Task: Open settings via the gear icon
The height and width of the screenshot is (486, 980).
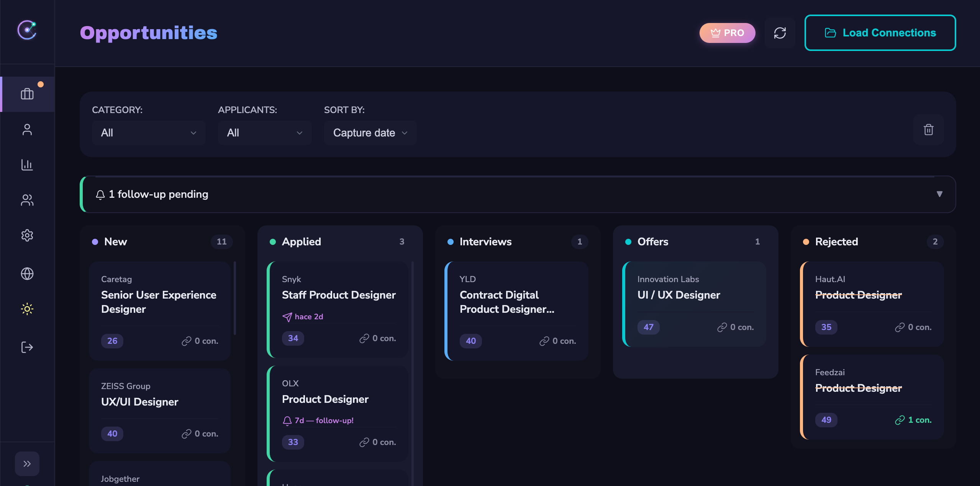Action: tap(27, 235)
